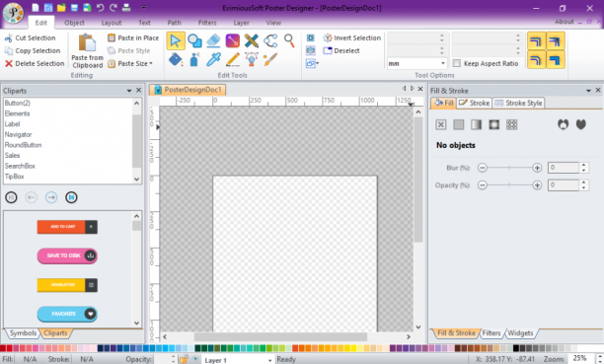Click Copy Selection
This screenshot has width=604, height=364.
(33, 50)
